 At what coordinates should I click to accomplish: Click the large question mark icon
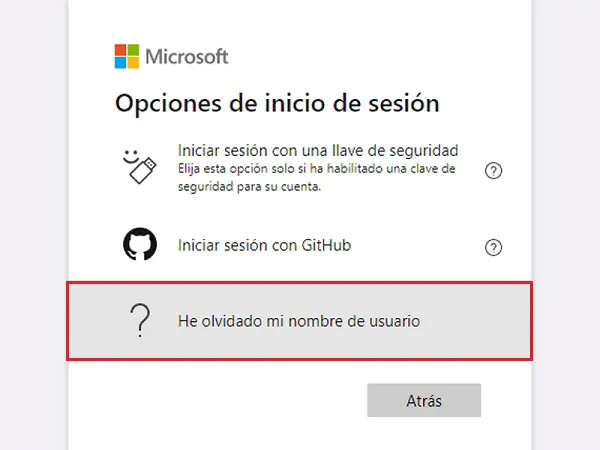pos(140,321)
